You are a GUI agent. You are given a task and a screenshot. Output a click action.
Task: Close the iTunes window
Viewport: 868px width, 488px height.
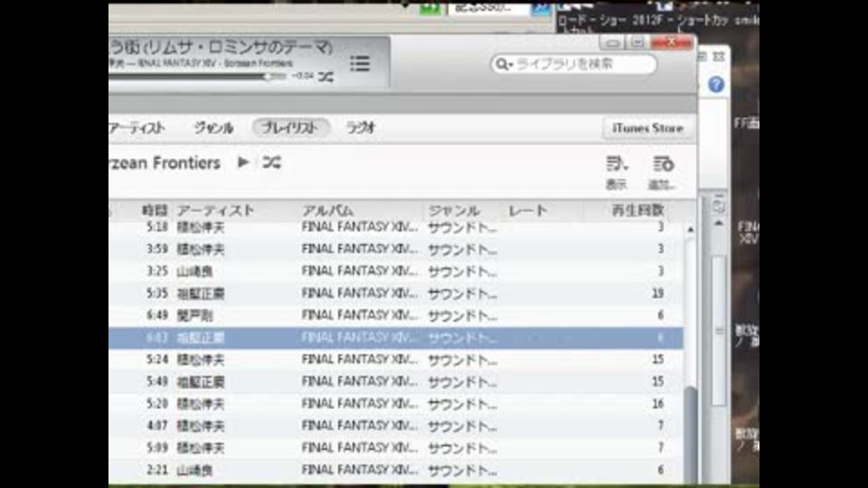672,42
